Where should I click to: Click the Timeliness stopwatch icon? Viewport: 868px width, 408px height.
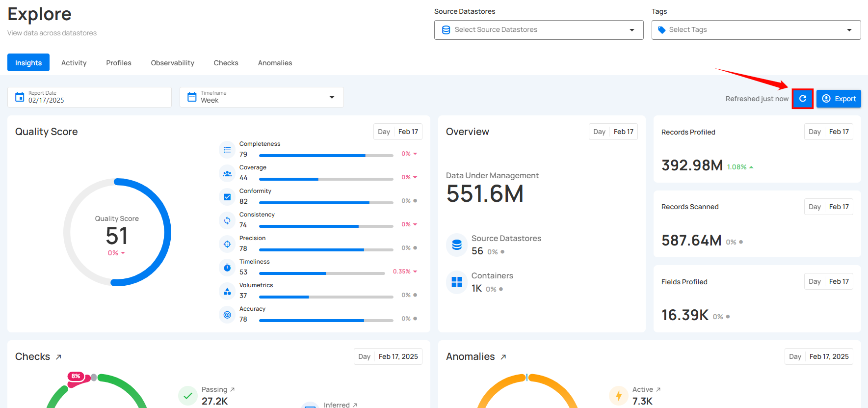(x=227, y=268)
